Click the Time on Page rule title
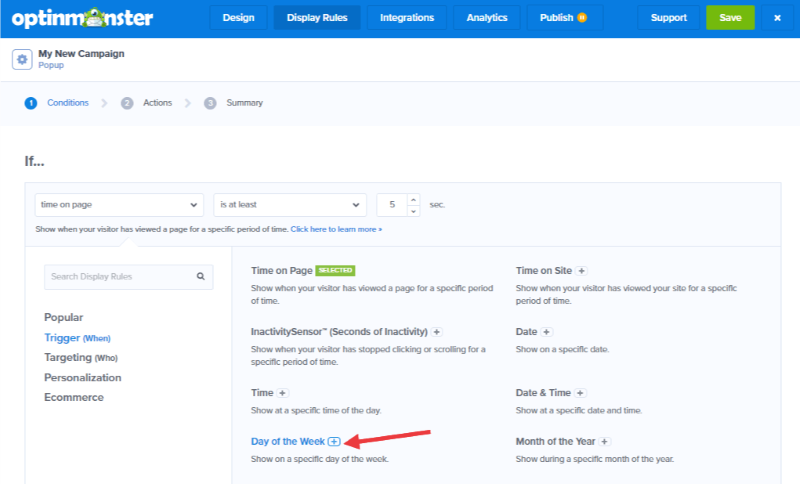The image size is (800, 484). click(x=282, y=271)
